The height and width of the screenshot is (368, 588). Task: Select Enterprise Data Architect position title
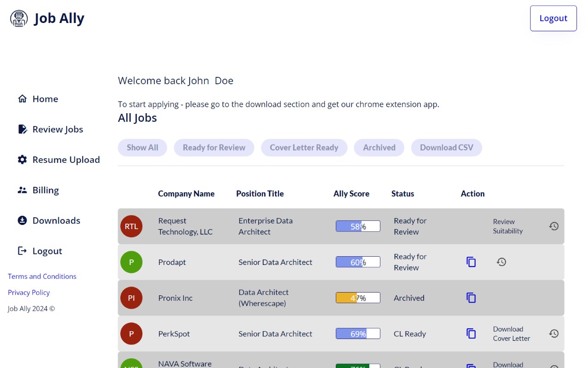tap(266, 226)
